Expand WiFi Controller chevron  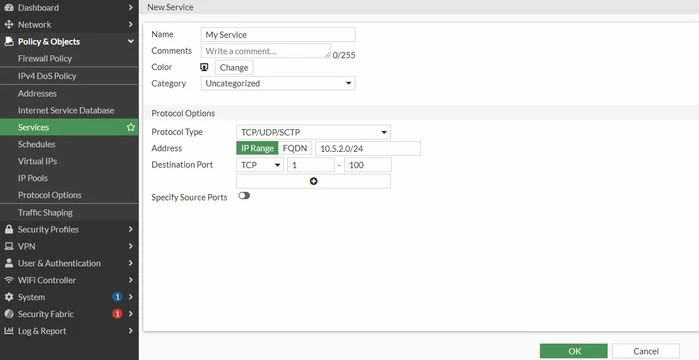[131, 280]
